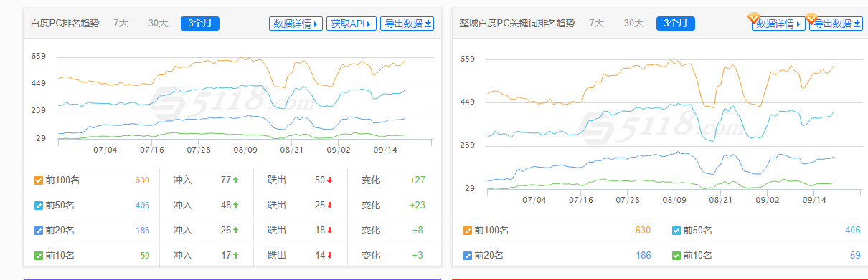Click the 630 value in 百度PC排名趋势 table

point(142,180)
